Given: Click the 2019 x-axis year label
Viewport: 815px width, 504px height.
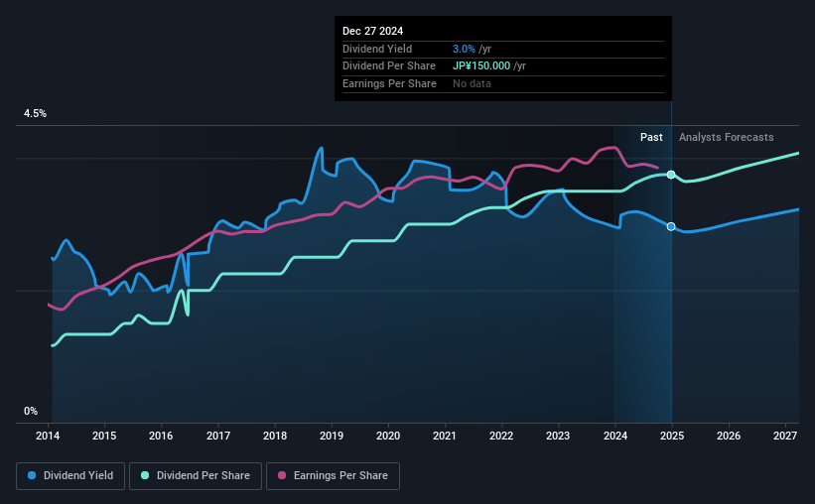Looking at the screenshot, I should point(332,436).
